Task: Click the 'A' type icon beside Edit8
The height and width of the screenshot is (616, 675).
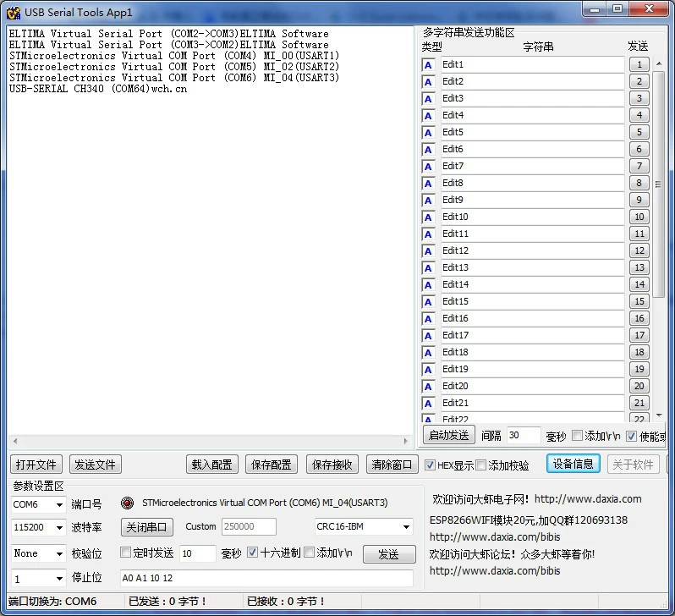Action: tap(428, 184)
